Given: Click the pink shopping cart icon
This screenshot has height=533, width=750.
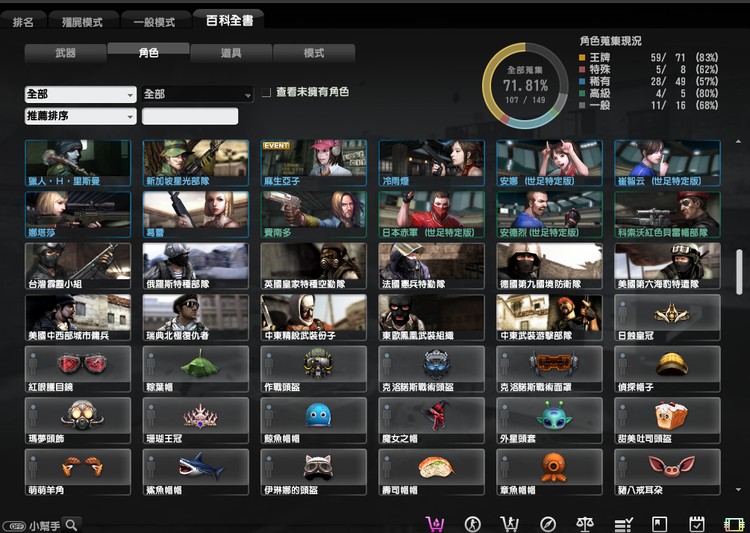Looking at the screenshot, I should tap(434, 524).
